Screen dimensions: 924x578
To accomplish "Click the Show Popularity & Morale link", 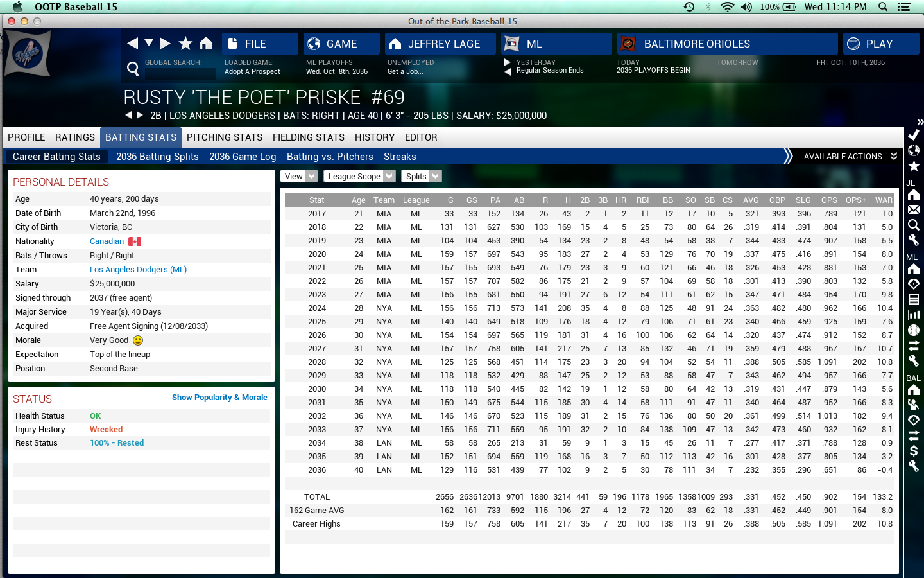I will click(219, 398).
